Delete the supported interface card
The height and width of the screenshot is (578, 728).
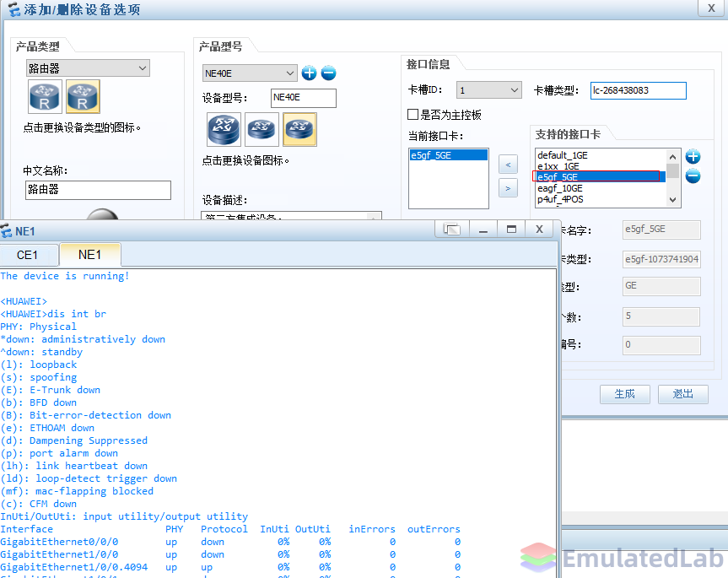[x=693, y=176]
